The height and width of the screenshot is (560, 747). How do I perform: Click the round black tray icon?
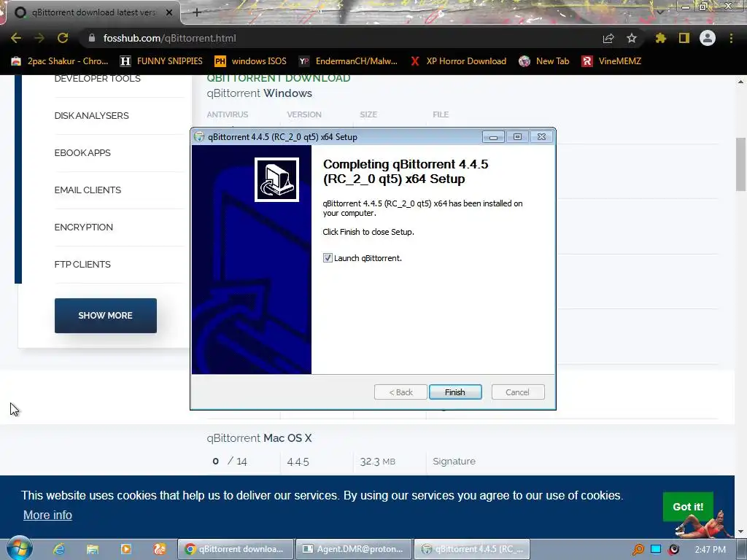click(x=673, y=550)
